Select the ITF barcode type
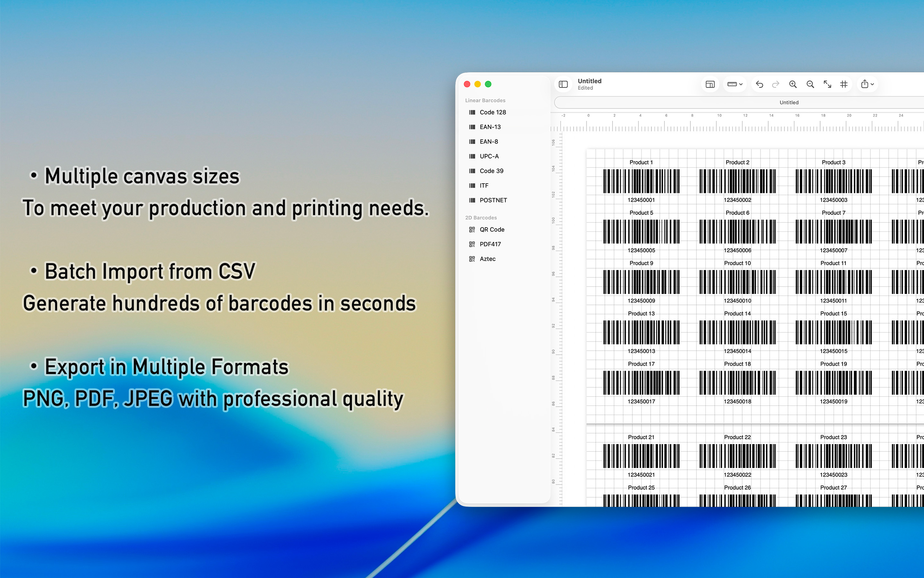 coord(504,185)
